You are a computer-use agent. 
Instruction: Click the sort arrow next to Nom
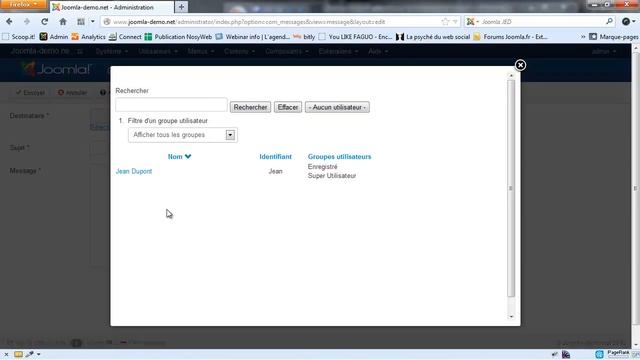(188, 157)
